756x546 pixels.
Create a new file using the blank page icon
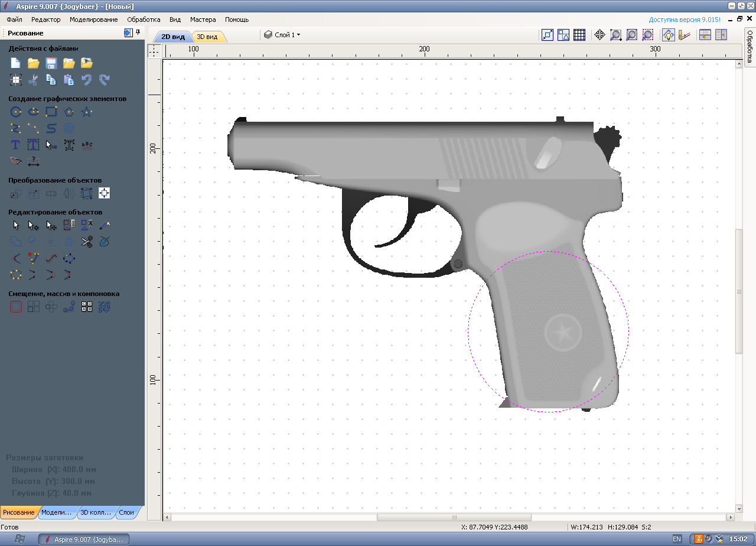[x=16, y=63]
